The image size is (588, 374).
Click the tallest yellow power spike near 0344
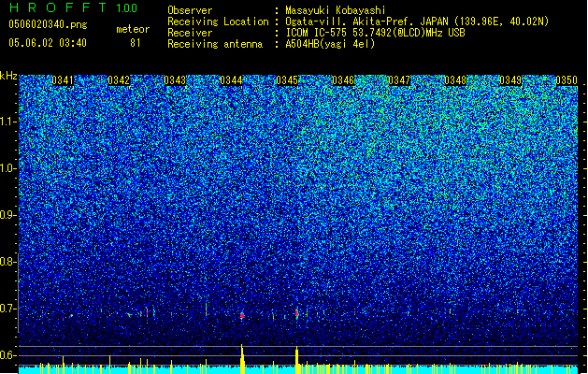[x=242, y=359]
